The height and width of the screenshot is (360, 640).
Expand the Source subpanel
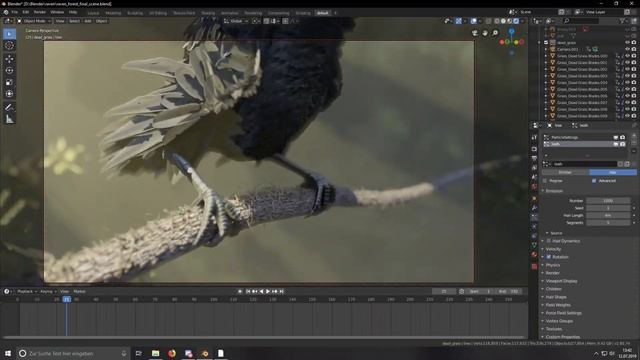[556, 233]
